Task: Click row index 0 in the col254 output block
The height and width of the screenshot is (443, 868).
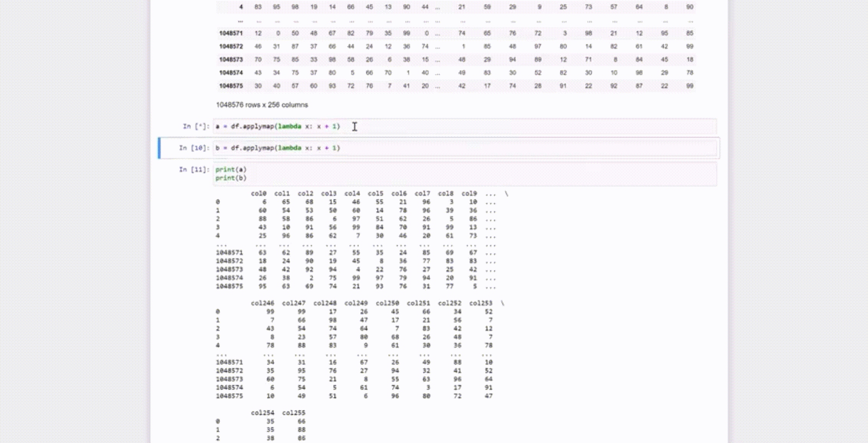Action: pyautogui.click(x=218, y=422)
